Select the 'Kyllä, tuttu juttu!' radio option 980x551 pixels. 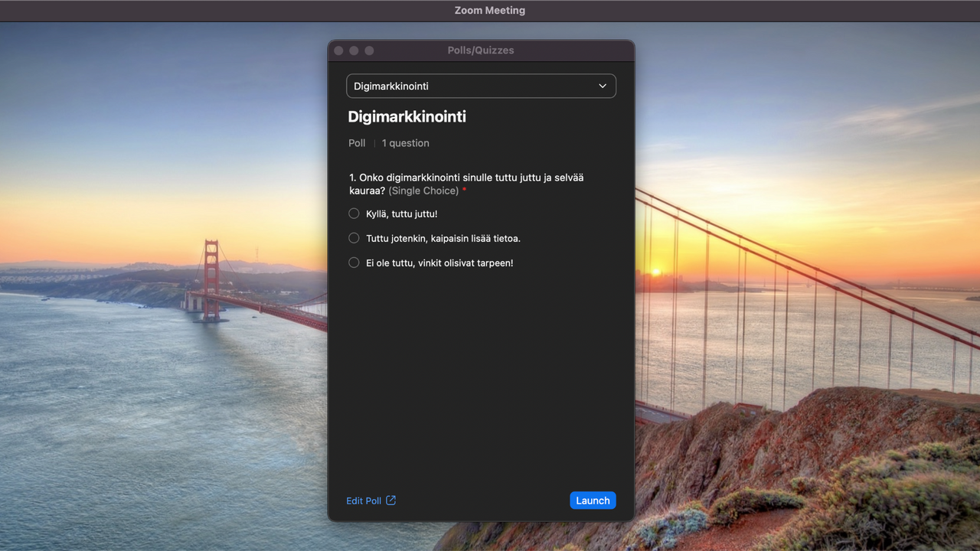click(x=354, y=214)
